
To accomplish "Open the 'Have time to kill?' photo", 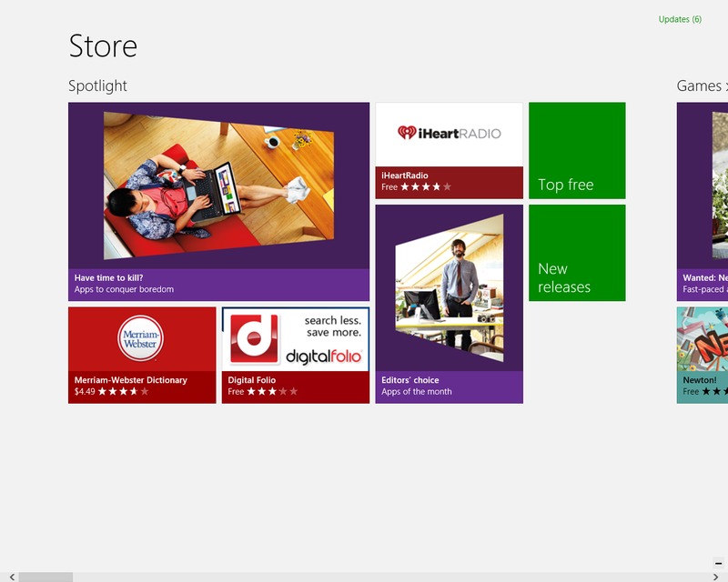I will 218,186.
